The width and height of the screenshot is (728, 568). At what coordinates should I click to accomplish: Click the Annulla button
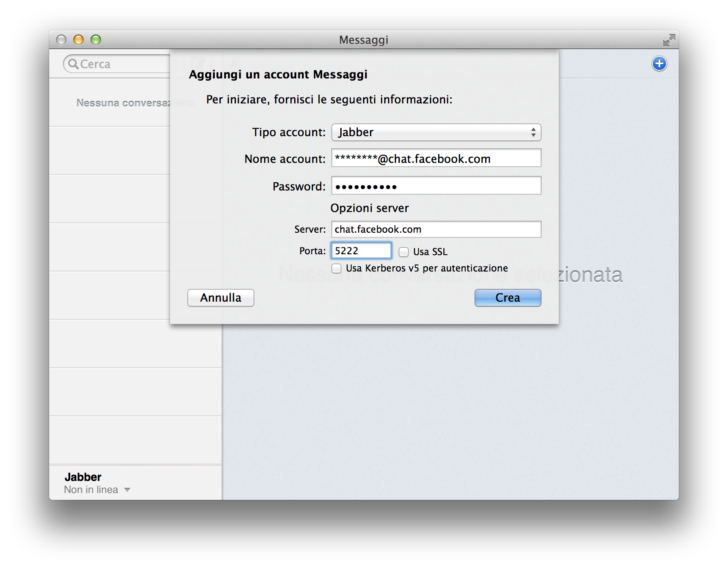tap(221, 298)
